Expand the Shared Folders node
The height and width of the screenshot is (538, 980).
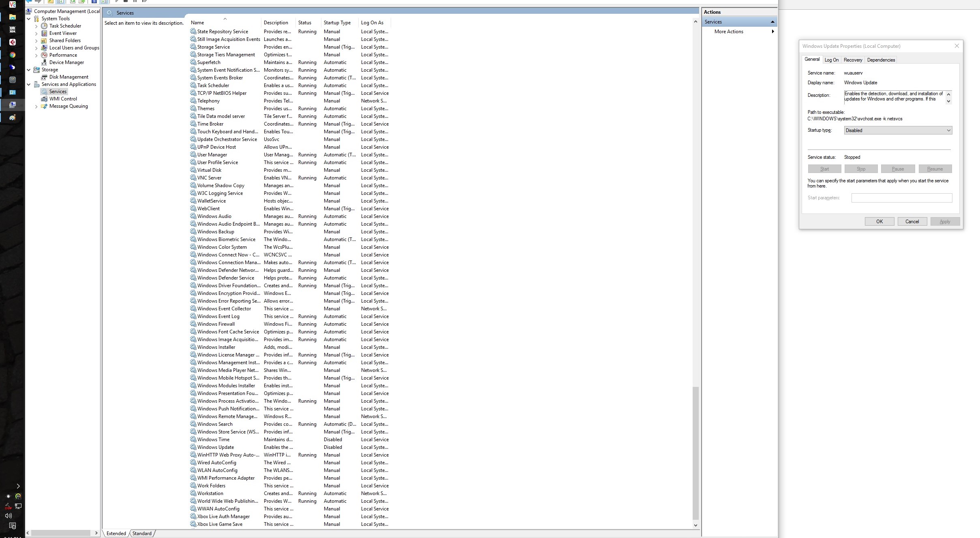point(36,41)
